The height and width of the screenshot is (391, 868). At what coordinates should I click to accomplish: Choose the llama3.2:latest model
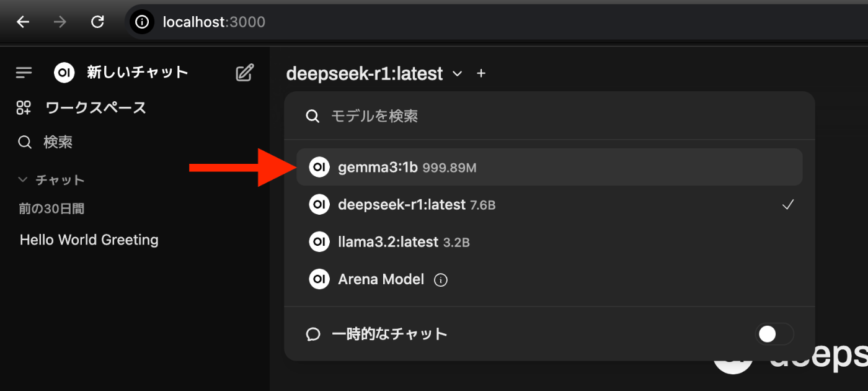[549, 242]
